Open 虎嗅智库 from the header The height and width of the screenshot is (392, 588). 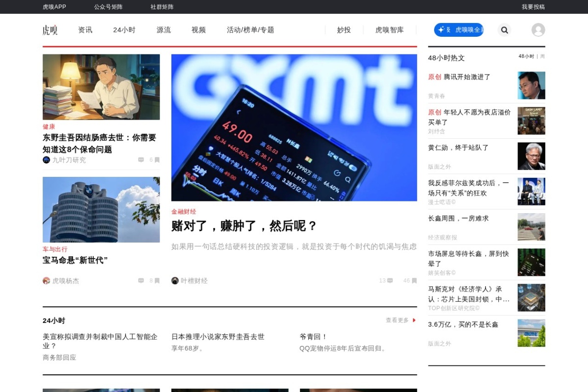point(390,30)
